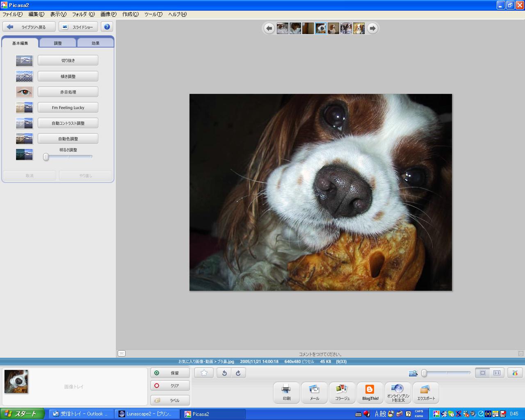This screenshot has height=420, width=525.
Task: Apply I'm Feeling Lucky
Action: tap(68, 107)
